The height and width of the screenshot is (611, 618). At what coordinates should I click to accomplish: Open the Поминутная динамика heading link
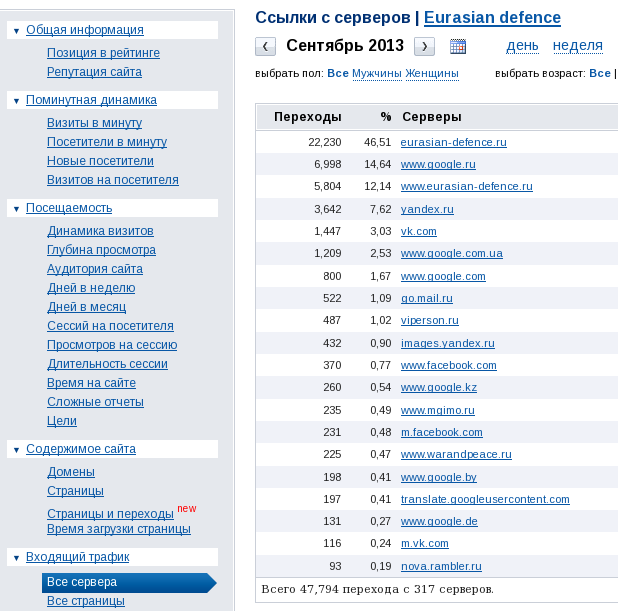click(x=91, y=100)
